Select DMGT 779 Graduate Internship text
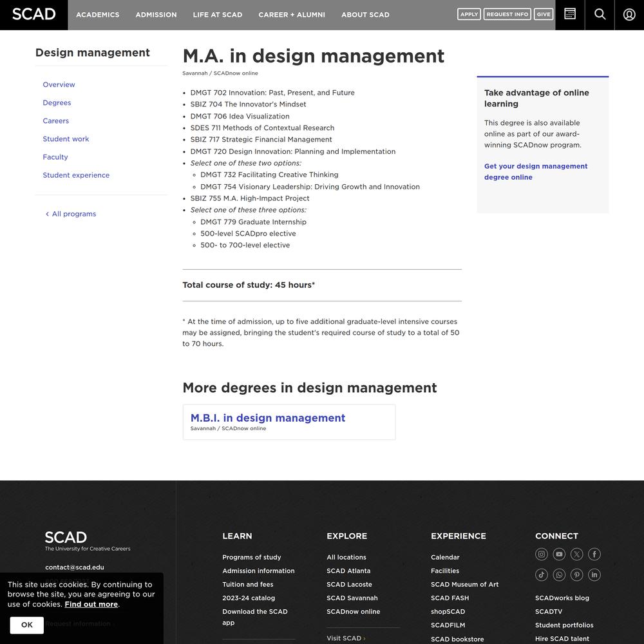Image resolution: width=644 pixels, height=644 pixels. (253, 222)
